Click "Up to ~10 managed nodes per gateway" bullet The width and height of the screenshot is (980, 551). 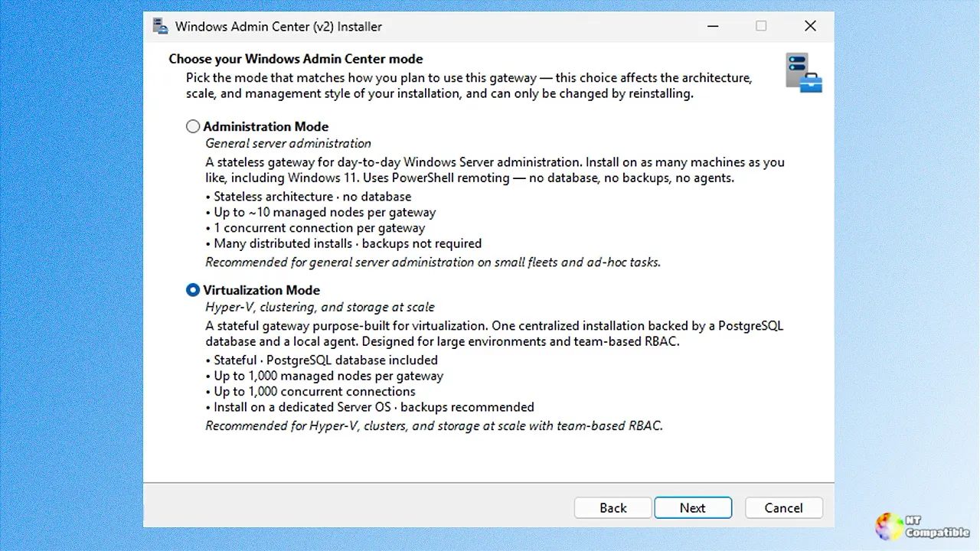tap(321, 212)
